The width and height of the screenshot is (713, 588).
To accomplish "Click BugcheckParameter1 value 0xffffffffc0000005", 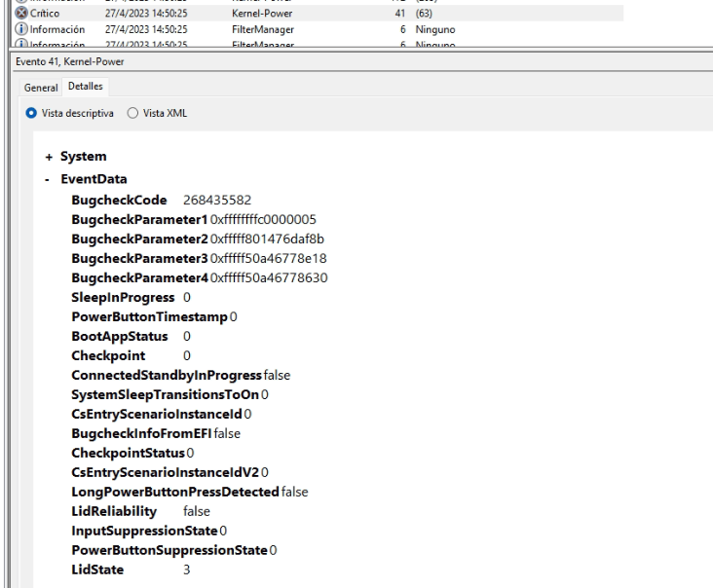I will tap(263, 219).
